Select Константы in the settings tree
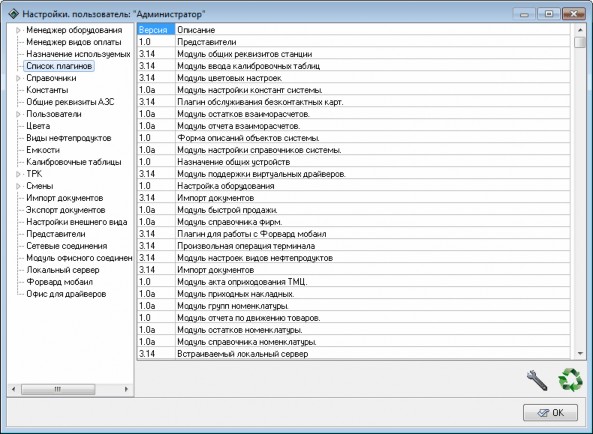Viewport: 593px width, 434px height. point(47,90)
